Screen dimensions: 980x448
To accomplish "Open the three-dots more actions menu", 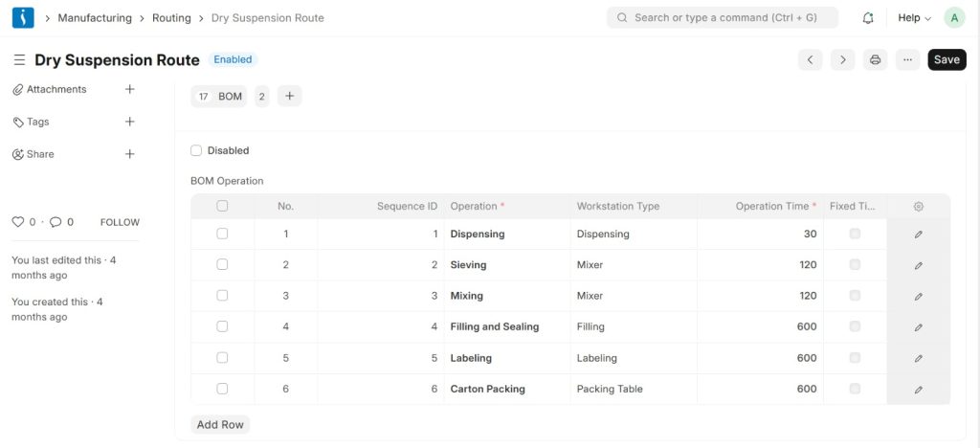I will (907, 59).
